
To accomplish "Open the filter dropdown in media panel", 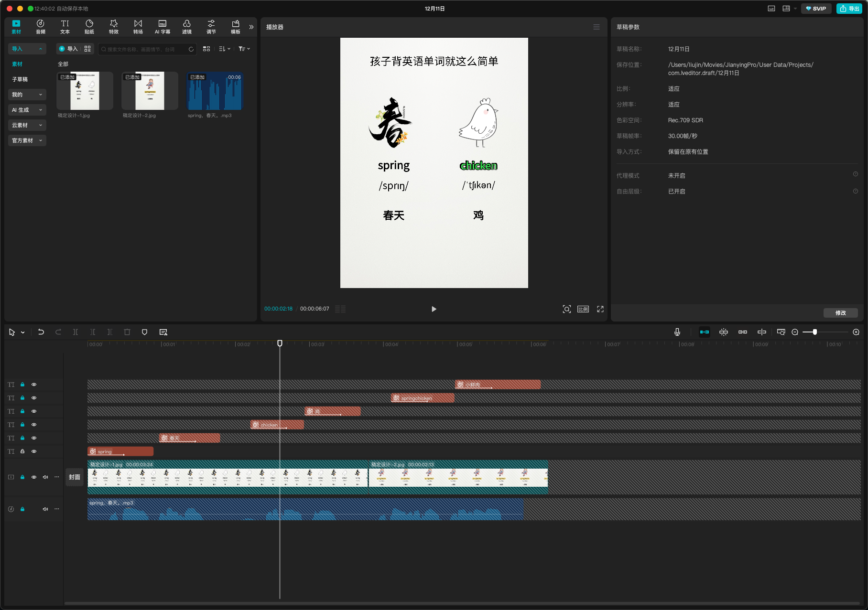I will [x=244, y=49].
